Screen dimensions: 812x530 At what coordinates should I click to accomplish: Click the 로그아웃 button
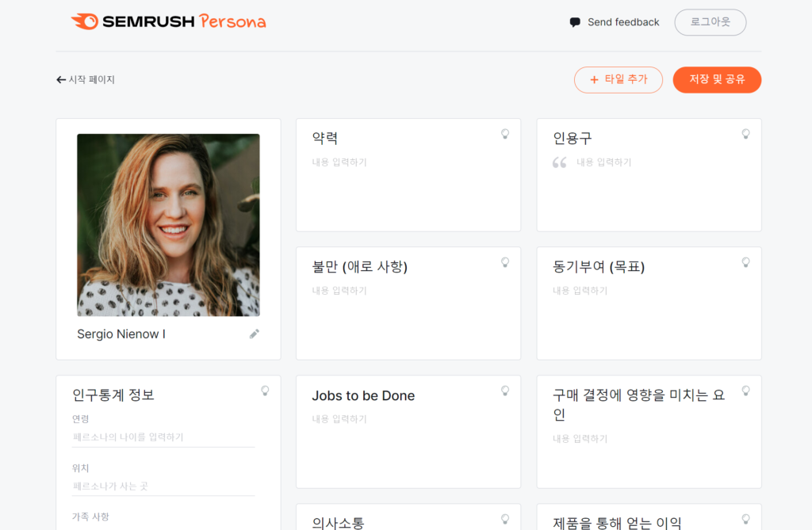click(710, 22)
